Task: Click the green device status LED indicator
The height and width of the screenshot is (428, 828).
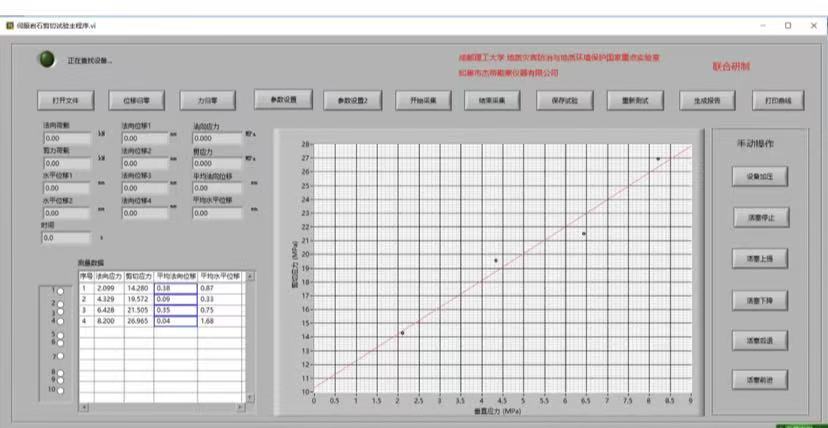Action: click(x=46, y=59)
